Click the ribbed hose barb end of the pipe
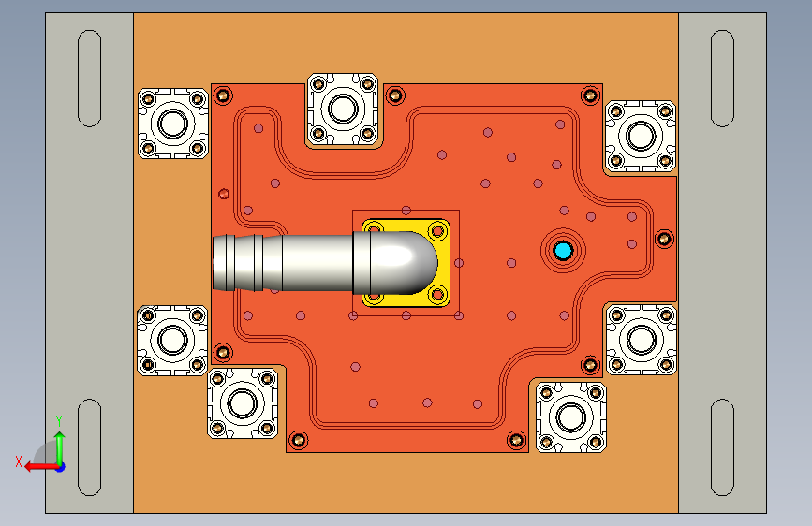Screen dimensions: 812x526 coord(247,262)
